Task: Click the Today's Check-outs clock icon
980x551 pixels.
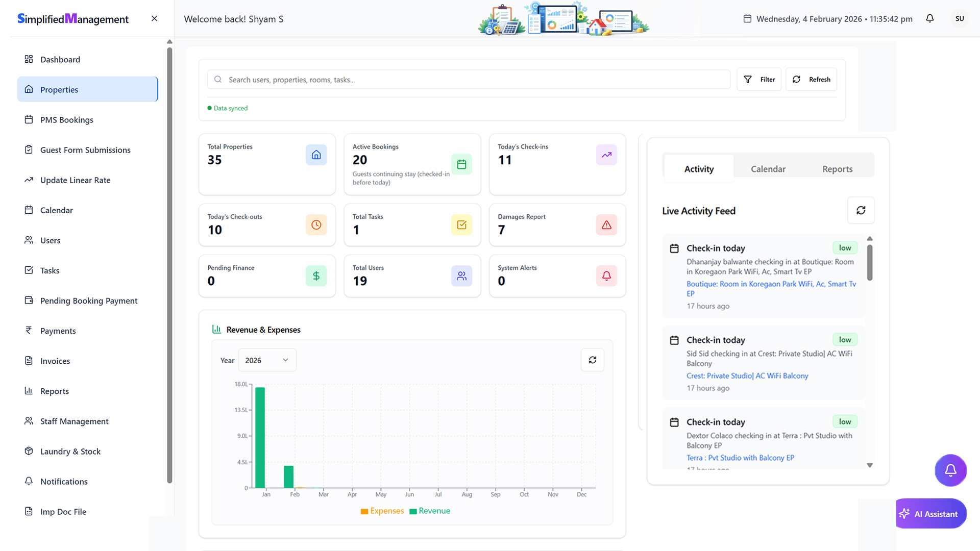Action: point(316,225)
